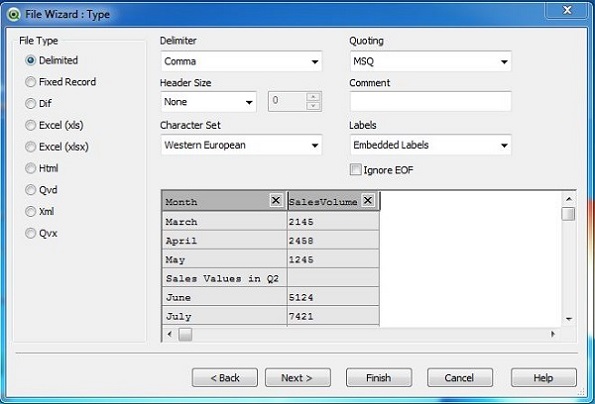Select the May cell in preview
The height and width of the screenshot is (404, 595).
pos(224,259)
